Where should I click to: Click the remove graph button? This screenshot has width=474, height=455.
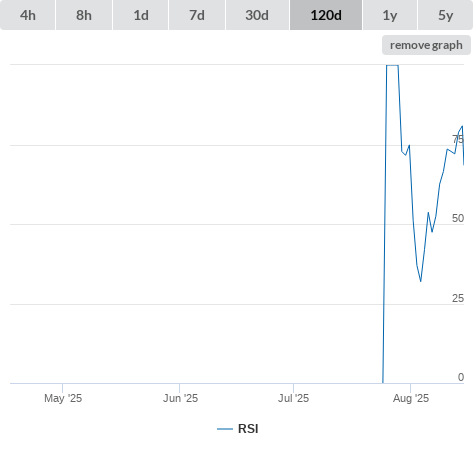pyautogui.click(x=426, y=45)
